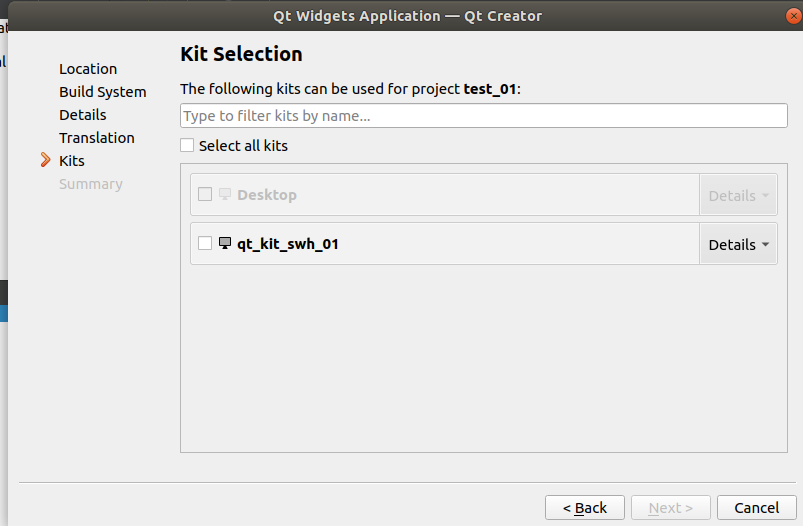
Task: Select the Summary step in the sidebar
Action: pyautogui.click(x=91, y=184)
